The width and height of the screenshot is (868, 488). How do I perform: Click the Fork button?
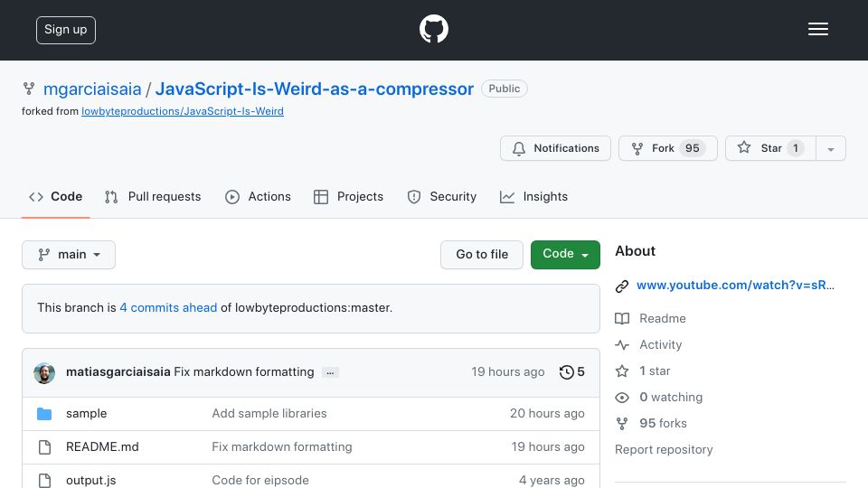pyautogui.click(x=667, y=148)
